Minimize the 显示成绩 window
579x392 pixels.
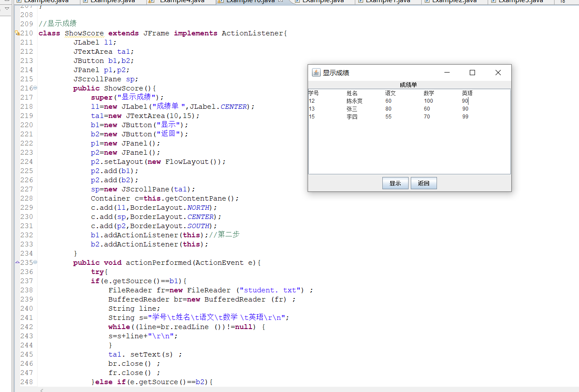tap(447, 73)
